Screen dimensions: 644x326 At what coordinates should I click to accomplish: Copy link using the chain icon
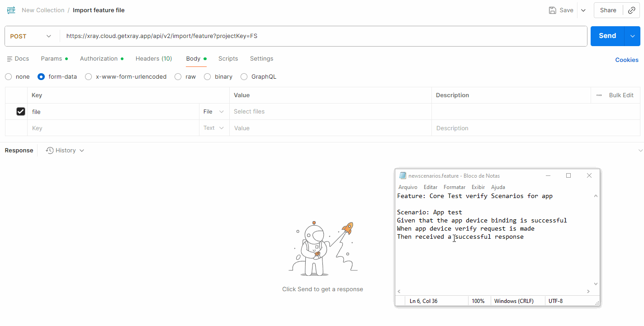click(x=631, y=10)
